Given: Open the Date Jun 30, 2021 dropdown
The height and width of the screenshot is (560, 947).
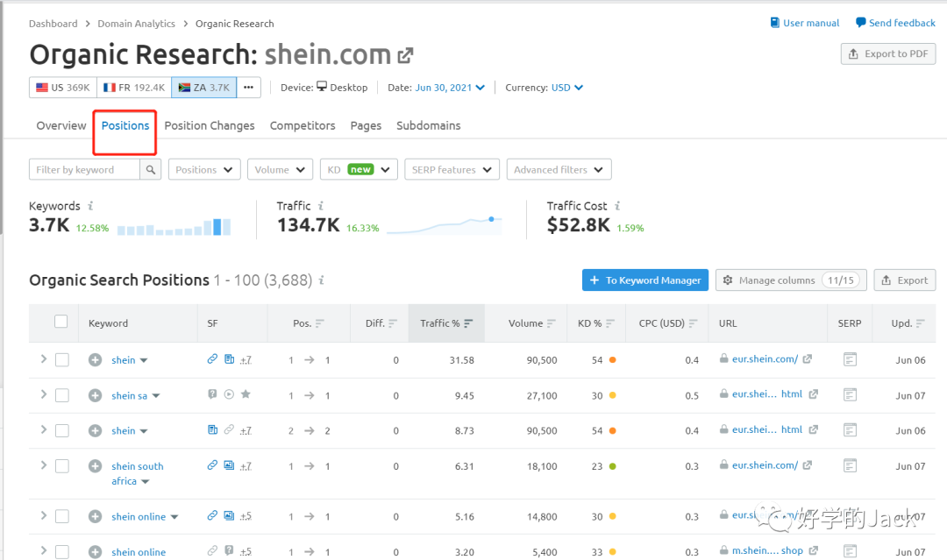Looking at the screenshot, I should tap(449, 88).
